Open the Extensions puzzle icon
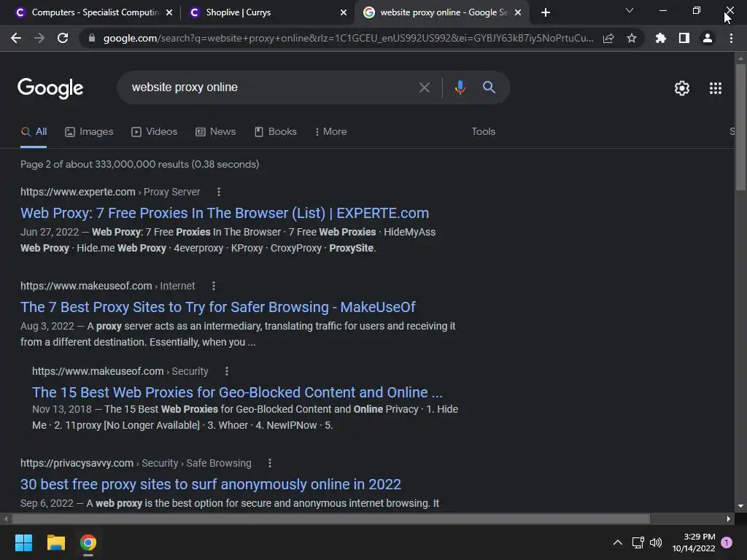This screenshot has height=560, width=747. pyautogui.click(x=661, y=38)
